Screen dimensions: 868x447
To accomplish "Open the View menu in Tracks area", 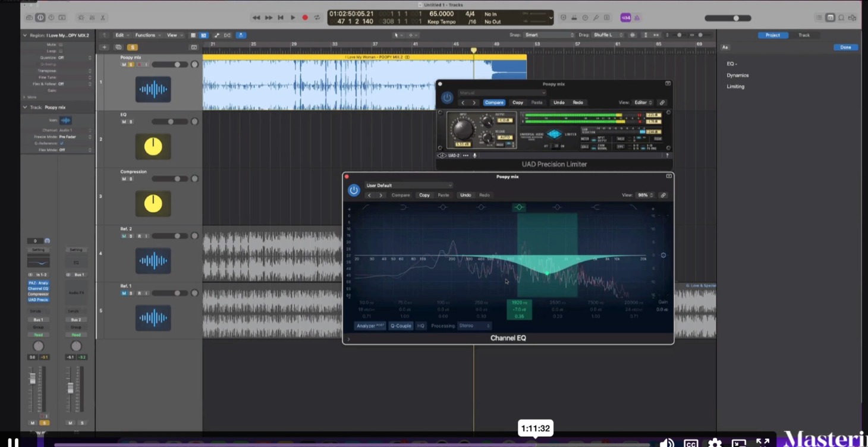I will 174,35.
